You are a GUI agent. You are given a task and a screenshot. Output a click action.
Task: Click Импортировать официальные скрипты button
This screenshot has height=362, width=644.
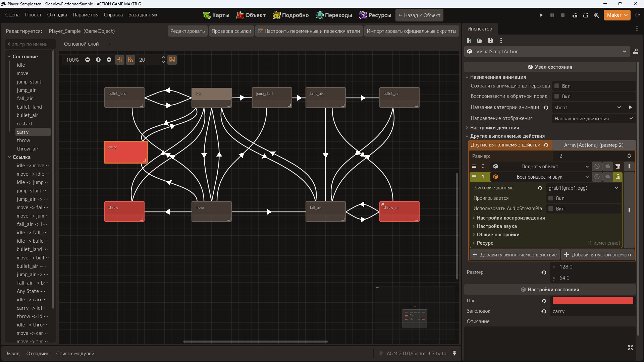click(411, 31)
